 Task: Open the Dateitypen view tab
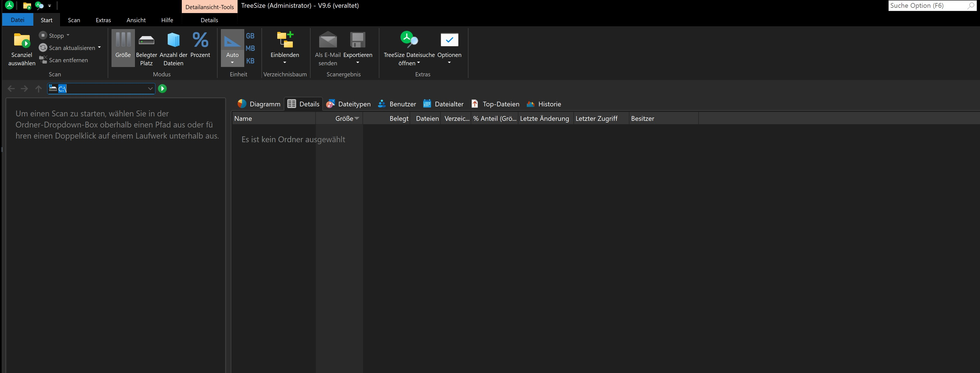click(348, 104)
